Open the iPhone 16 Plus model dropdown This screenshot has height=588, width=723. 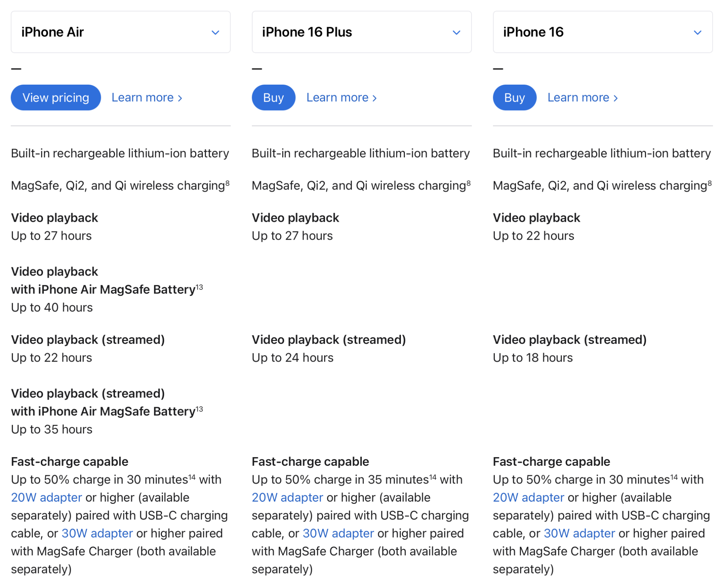tap(361, 32)
